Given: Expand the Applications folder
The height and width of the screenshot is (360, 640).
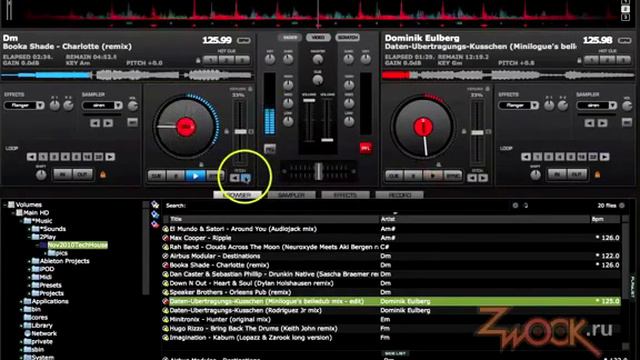Looking at the screenshot, I should click(21, 302).
